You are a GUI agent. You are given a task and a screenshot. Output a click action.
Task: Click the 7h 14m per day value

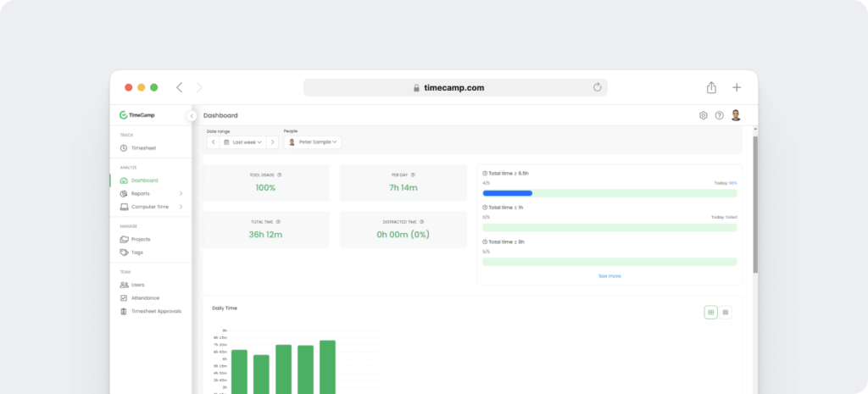point(403,187)
